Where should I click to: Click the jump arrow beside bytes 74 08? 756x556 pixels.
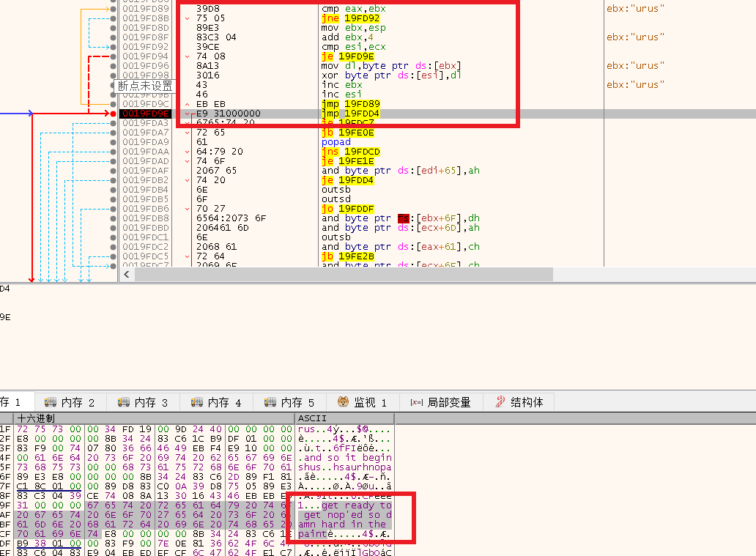tap(187, 56)
